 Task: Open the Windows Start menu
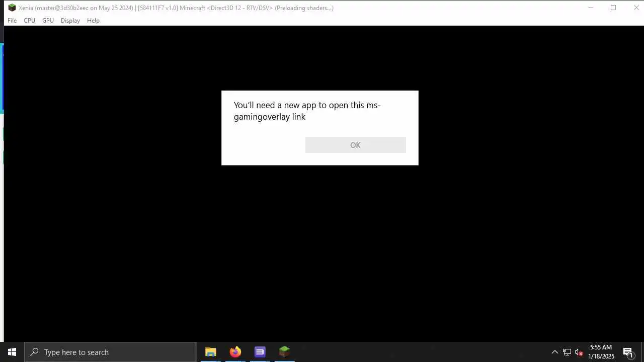[12, 352]
